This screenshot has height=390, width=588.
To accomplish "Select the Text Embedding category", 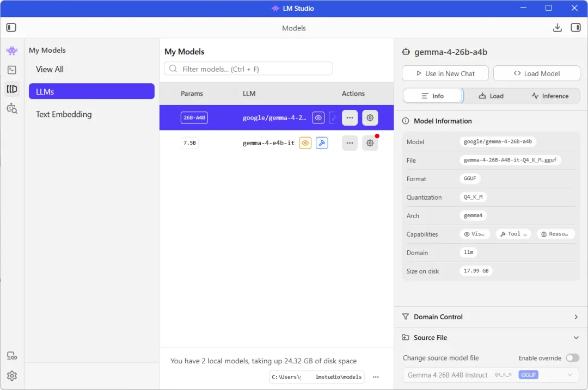I will pyautogui.click(x=64, y=114).
